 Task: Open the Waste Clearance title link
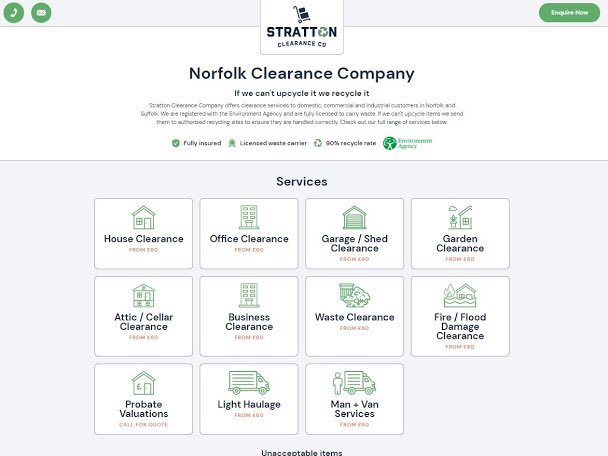pyautogui.click(x=354, y=317)
